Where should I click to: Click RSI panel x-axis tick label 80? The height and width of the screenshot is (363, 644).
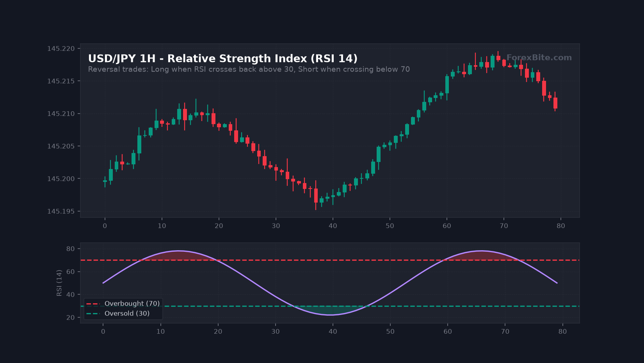562,332
